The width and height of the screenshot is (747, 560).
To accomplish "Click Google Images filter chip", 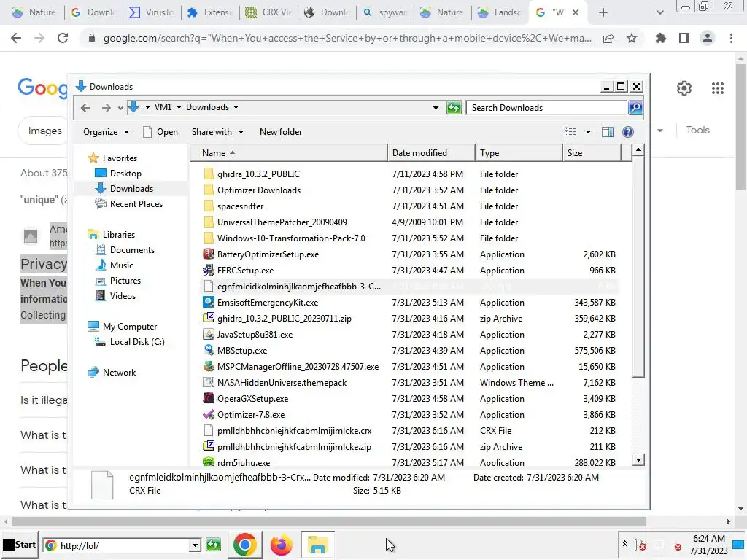I will tap(44, 131).
